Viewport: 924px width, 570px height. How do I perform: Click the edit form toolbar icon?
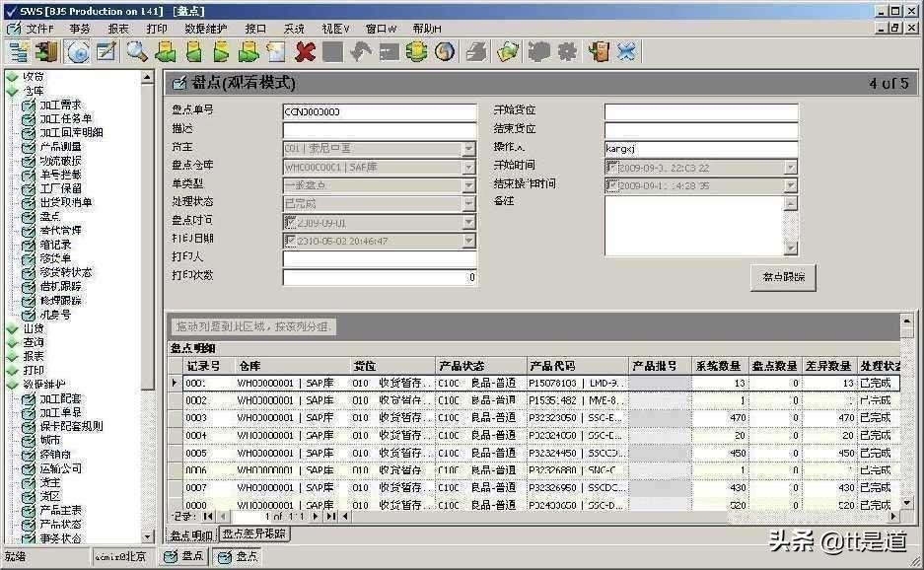[107, 52]
